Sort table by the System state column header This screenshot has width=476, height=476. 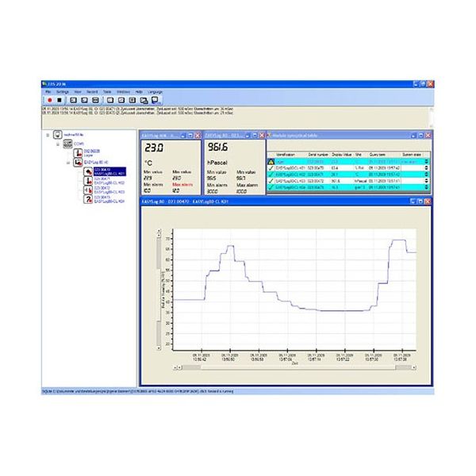(412, 155)
